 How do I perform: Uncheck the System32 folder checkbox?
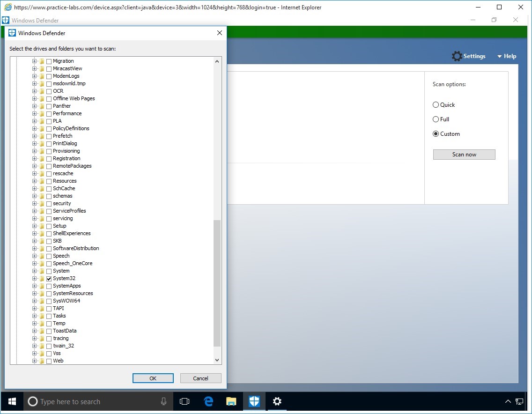point(49,279)
